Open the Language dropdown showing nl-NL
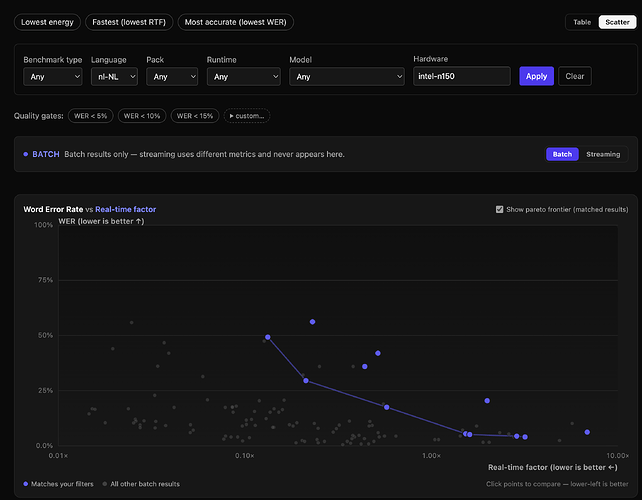Screen dimensions: 642x500 (114, 77)
